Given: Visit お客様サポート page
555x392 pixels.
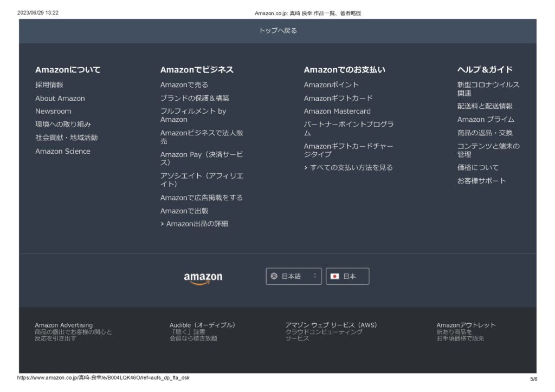Looking at the screenshot, I should [481, 181].
